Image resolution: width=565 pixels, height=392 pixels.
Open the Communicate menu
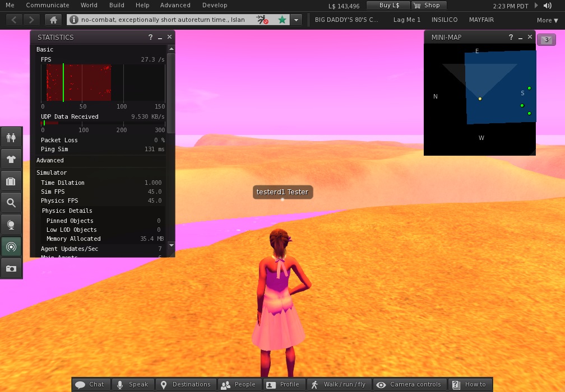point(48,5)
